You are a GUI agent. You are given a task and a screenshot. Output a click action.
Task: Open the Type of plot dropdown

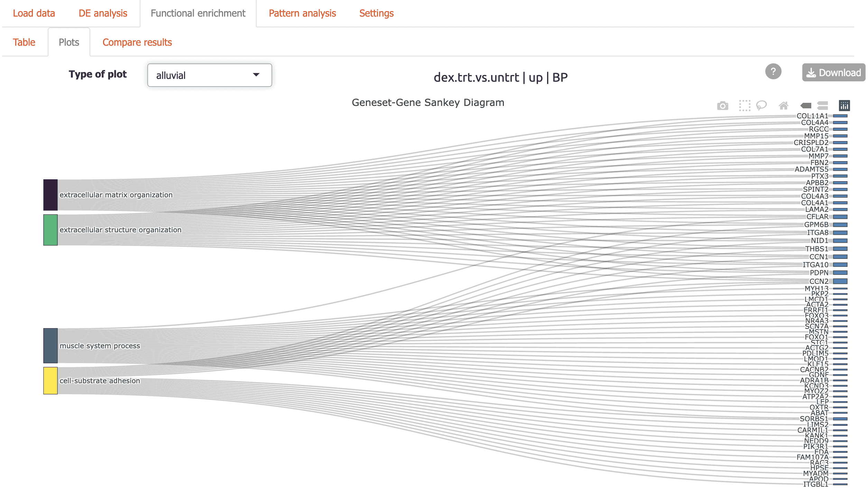pyautogui.click(x=210, y=75)
